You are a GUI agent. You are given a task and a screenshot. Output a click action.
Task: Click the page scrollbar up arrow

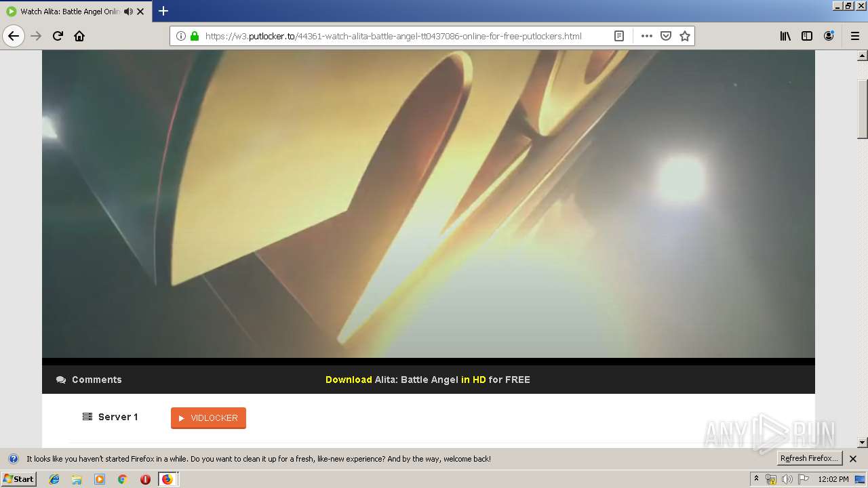click(x=863, y=56)
